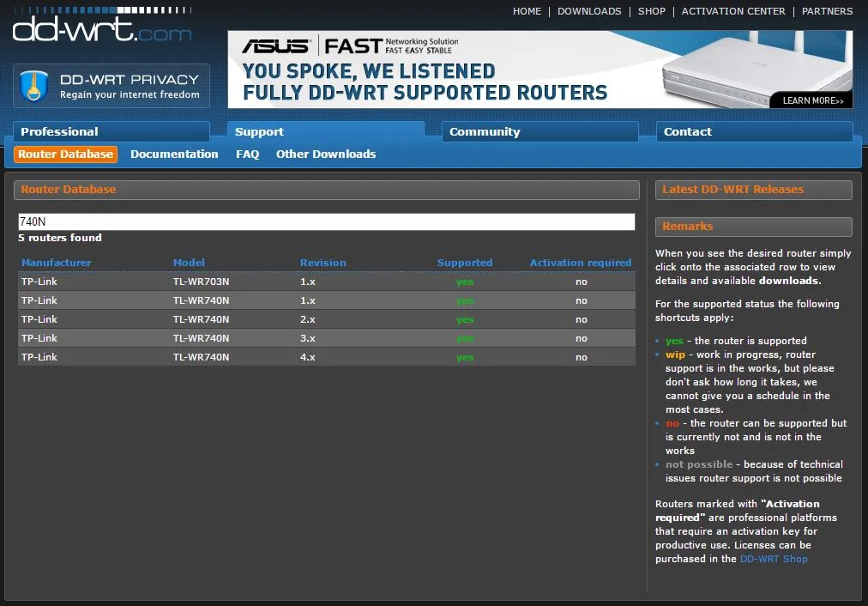Select the TL-WR703N model cell

pyautogui.click(x=201, y=282)
